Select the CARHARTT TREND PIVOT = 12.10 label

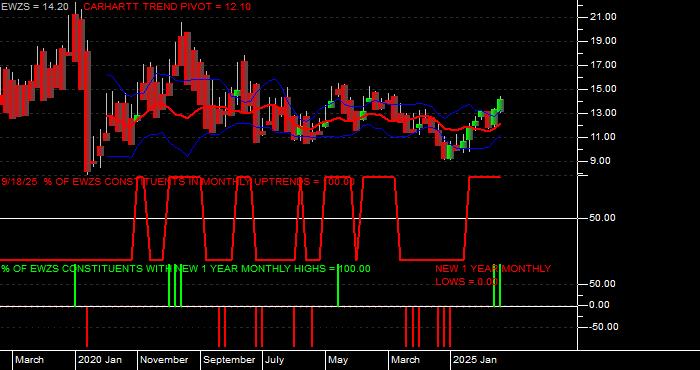pyautogui.click(x=167, y=7)
